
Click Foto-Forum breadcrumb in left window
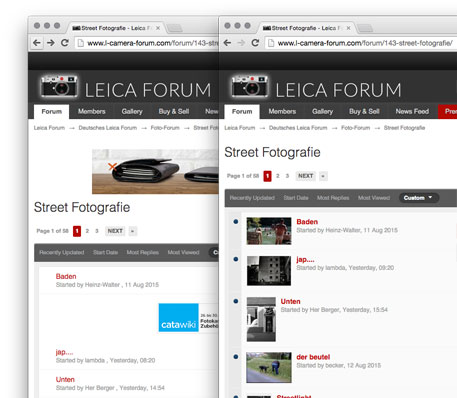click(165, 128)
